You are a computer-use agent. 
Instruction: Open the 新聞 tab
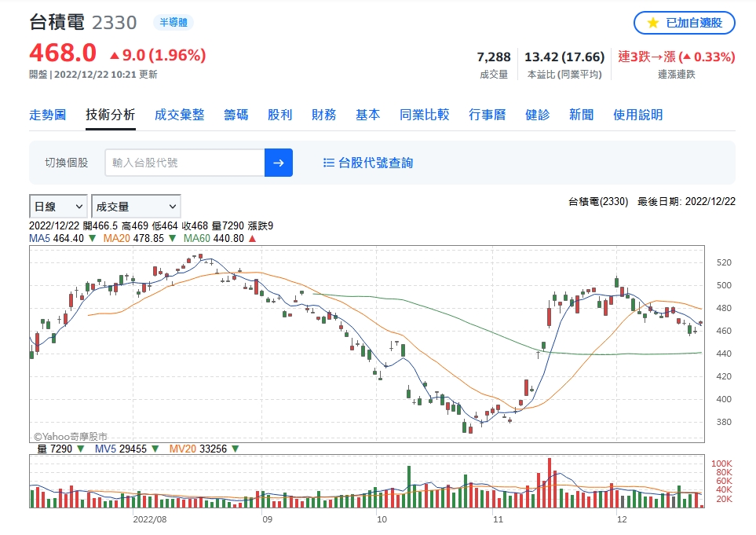[x=582, y=115]
